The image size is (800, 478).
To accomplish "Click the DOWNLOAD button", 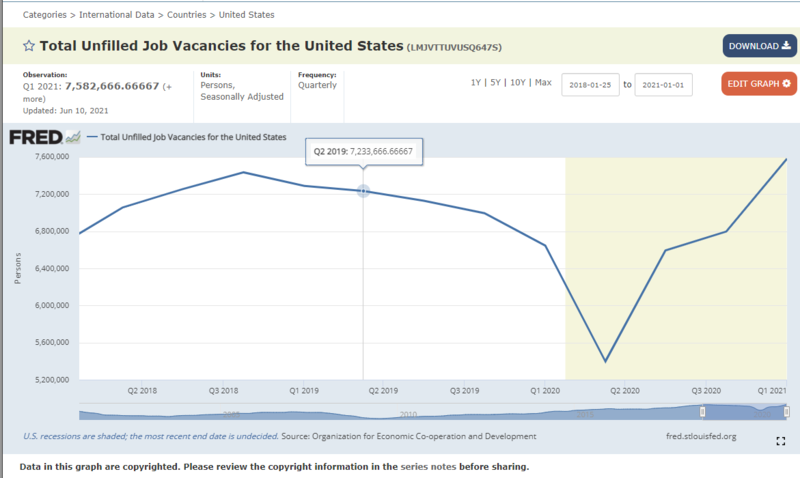I will [x=759, y=46].
